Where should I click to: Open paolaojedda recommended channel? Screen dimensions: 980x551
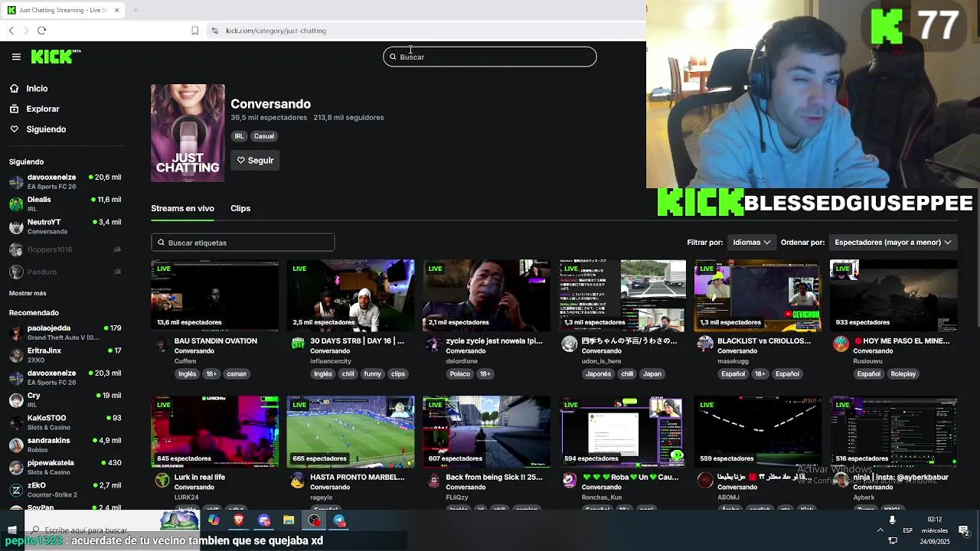[65, 333]
